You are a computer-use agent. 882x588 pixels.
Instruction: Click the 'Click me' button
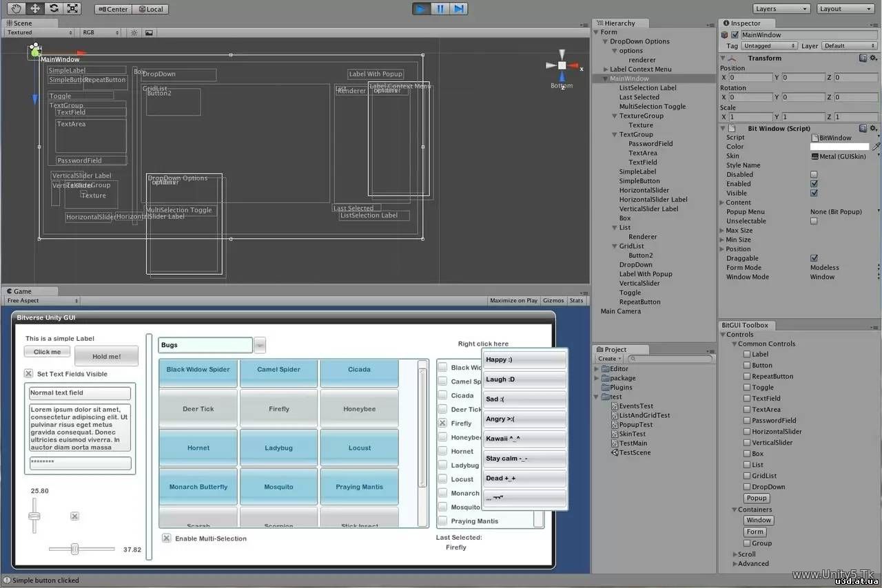tap(47, 352)
